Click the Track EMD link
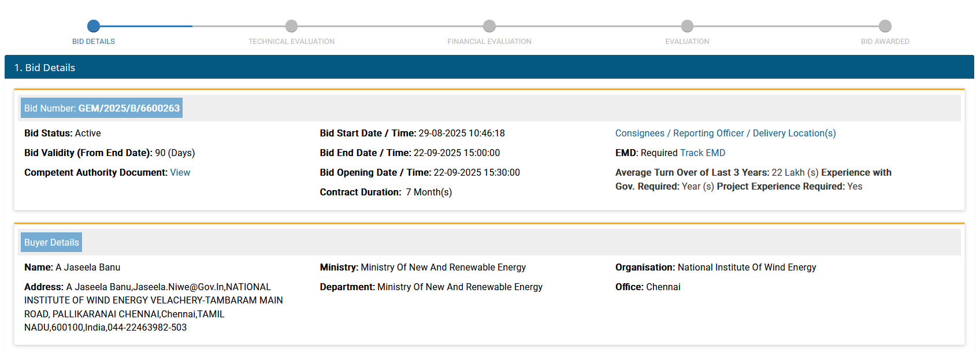The width and height of the screenshot is (980, 352). [703, 153]
